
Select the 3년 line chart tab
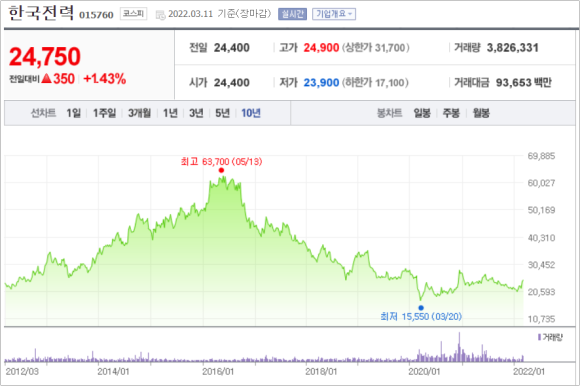click(x=196, y=113)
